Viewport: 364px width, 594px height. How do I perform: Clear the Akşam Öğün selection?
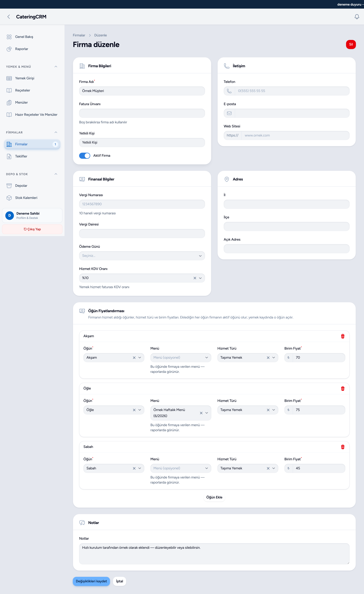134,358
